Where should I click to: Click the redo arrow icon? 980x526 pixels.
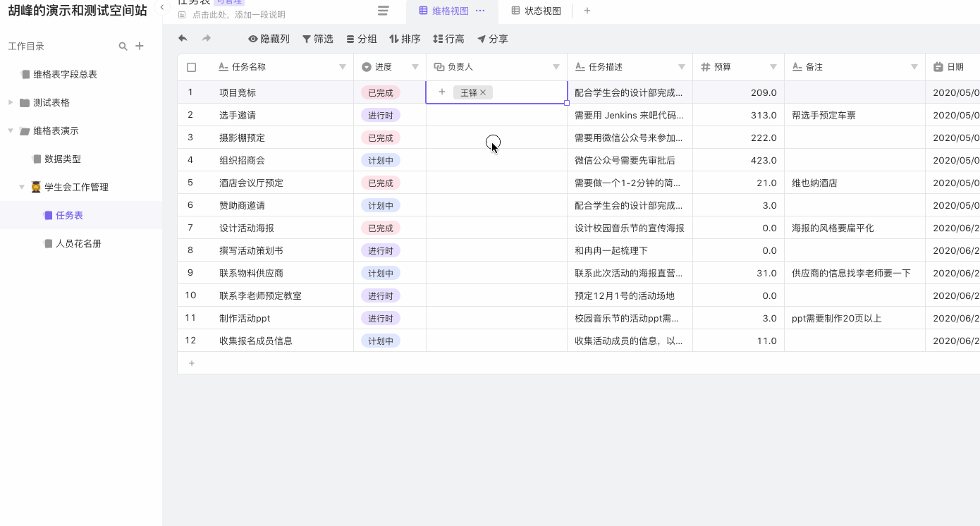(x=207, y=39)
